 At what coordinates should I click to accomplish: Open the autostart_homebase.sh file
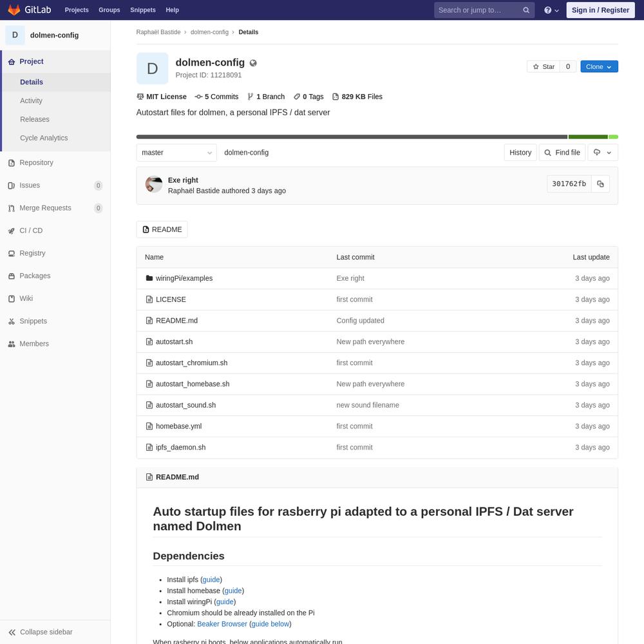tap(193, 384)
